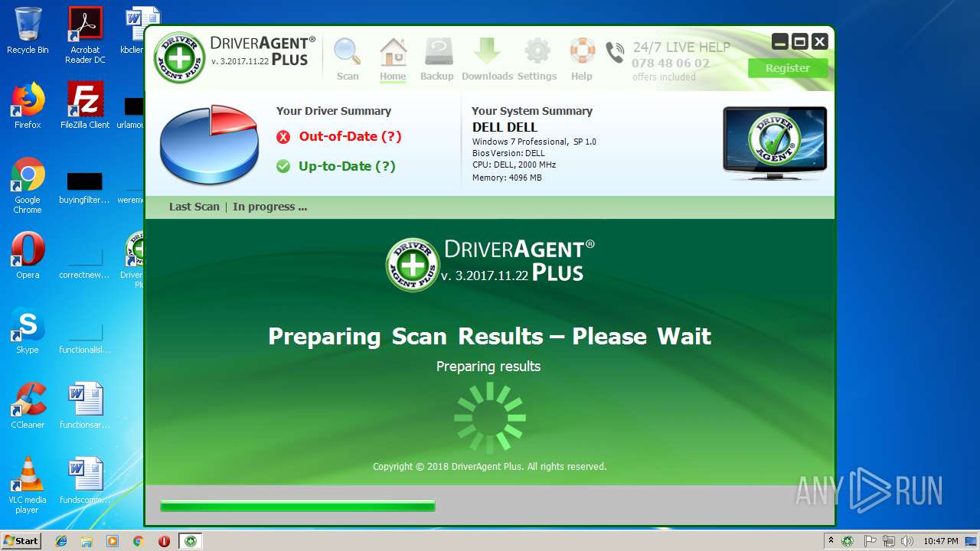Viewport: 980px width, 551px height.
Task: Click the green check up-to-date icon
Action: click(x=283, y=166)
